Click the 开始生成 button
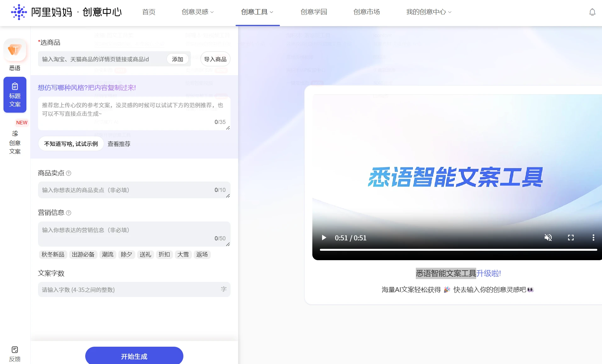Viewport: 602px width, 364px height. [134, 356]
